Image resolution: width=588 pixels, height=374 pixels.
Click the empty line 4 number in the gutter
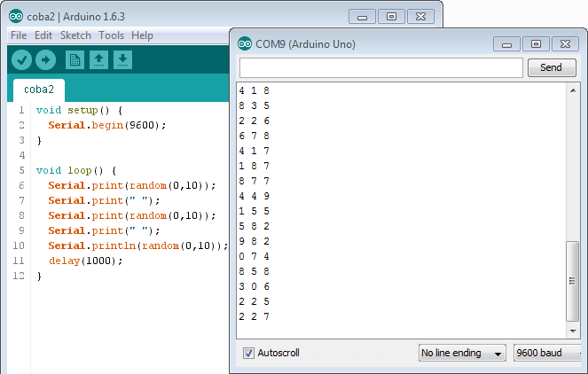pyautogui.click(x=22, y=155)
